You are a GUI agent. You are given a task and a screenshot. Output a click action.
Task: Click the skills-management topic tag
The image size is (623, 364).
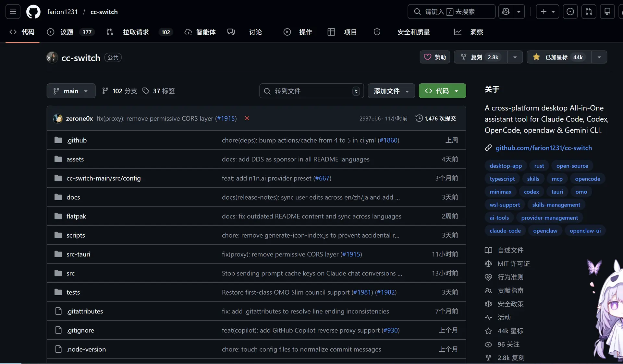556,205
